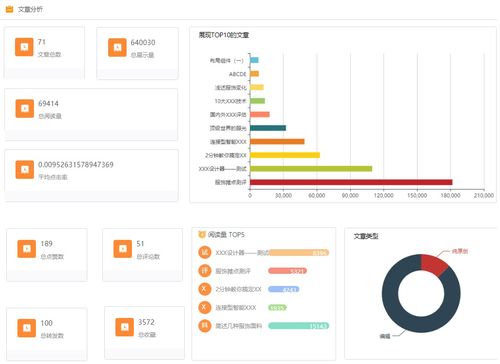Image resolution: width=500 pixels, height=364 pixels.
Task: Click the round avatar for XXX设计器 row
Action: click(204, 252)
